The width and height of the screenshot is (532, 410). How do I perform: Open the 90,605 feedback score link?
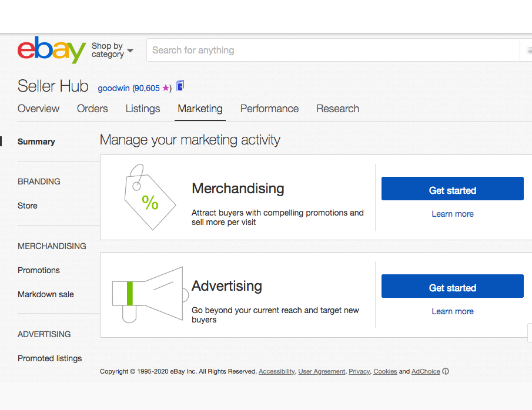[x=147, y=88]
